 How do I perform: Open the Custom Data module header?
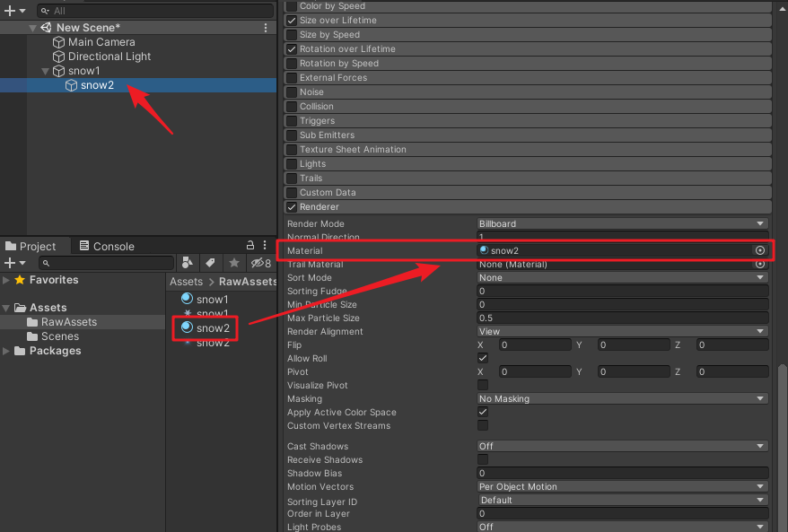pyautogui.click(x=528, y=192)
